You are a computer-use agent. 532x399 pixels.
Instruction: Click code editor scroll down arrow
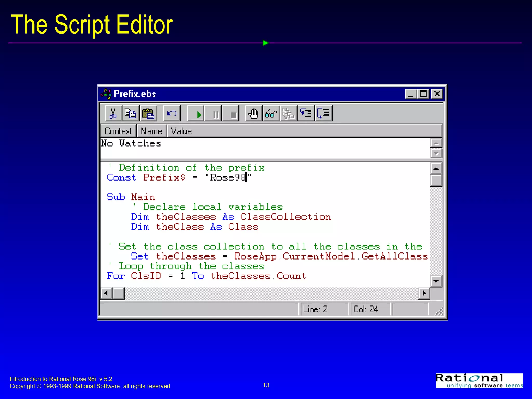[x=436, y=281]
